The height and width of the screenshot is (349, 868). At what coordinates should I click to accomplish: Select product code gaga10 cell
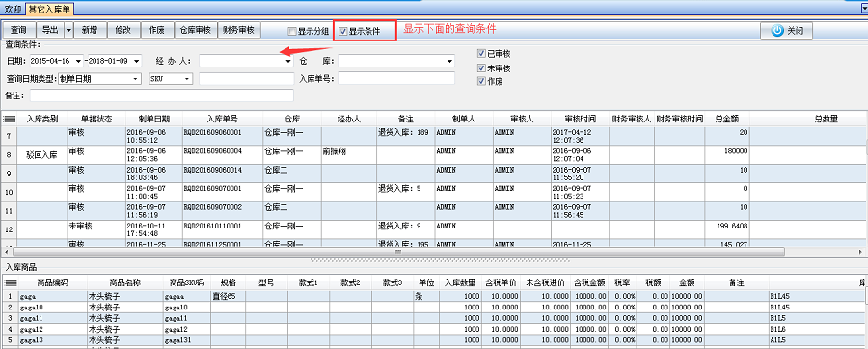pyautogui.click(x=53, y=307)
